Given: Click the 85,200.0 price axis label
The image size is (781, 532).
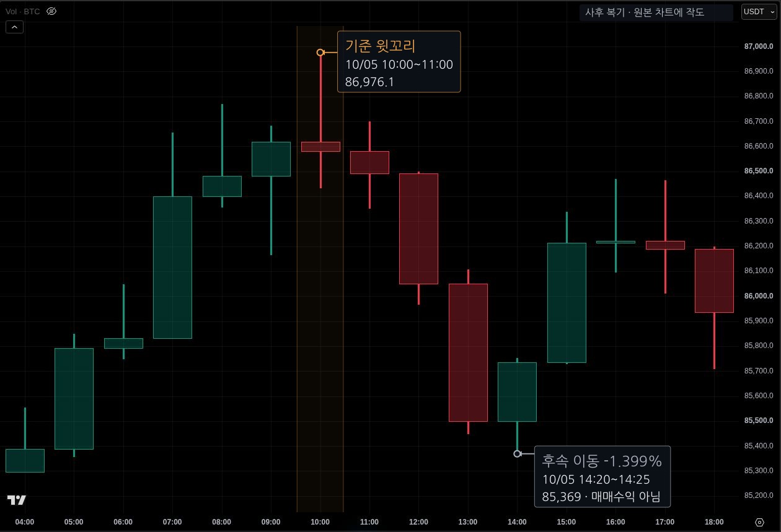Looking at the screenshot, I should coord(757,495).
